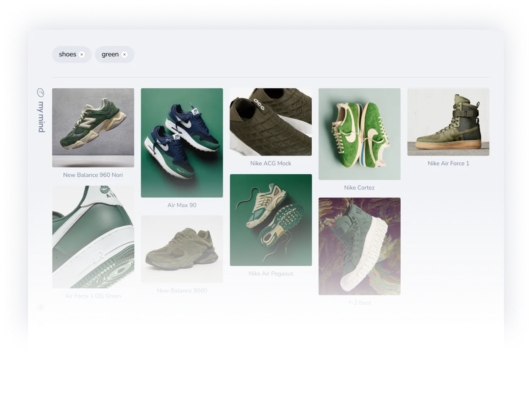Viewport: 532px width, 395px height.
Task: Click the 'Nike Air Pegasus' caption
Action: coord(271,273)
